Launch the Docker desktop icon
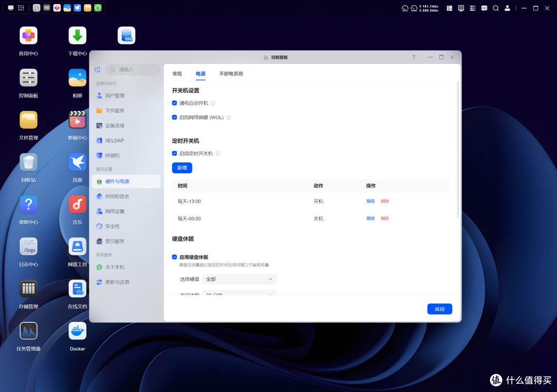Viewport: 557px width, 392px height. click(77, 331)
